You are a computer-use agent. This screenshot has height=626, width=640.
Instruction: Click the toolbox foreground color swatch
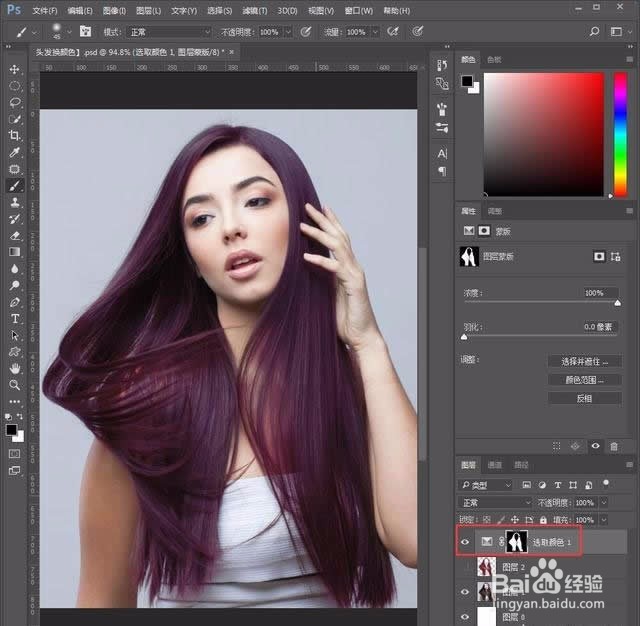[x=11, y=430]
